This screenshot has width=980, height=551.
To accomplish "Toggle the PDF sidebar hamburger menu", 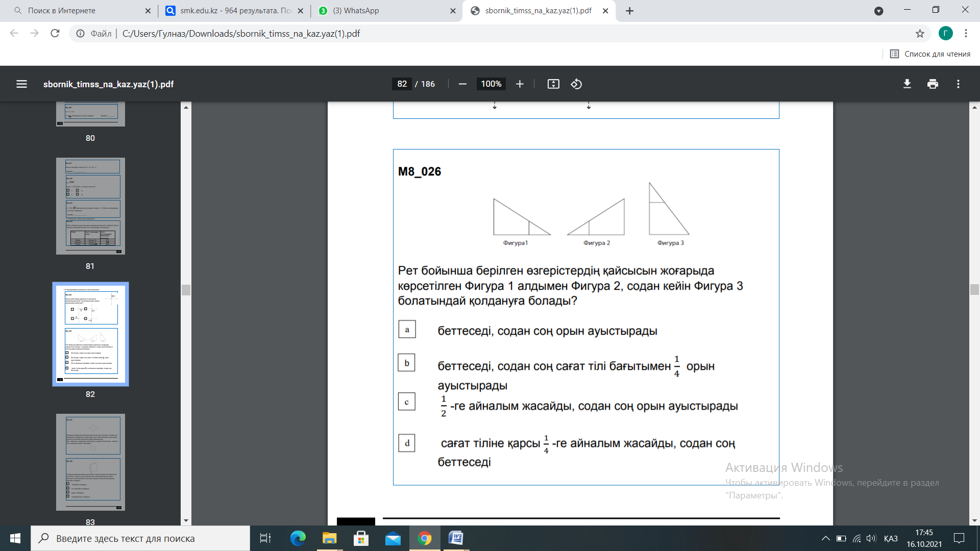I will 21,84.
